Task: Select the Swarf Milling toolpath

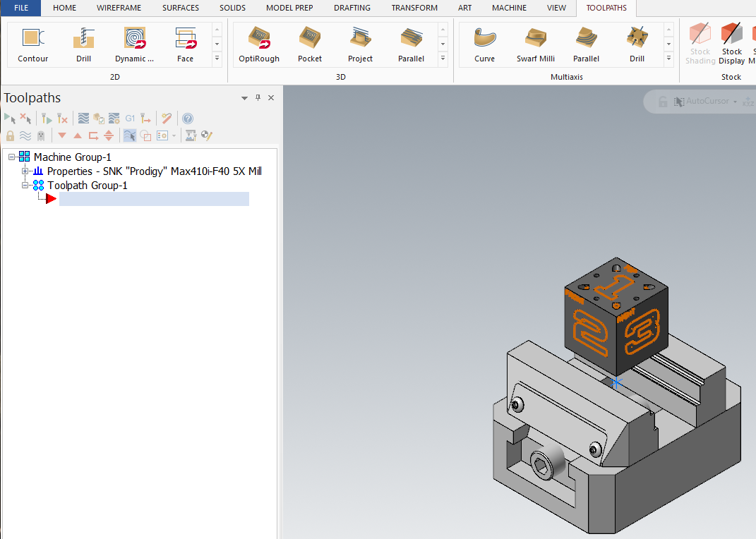Action: pyautogui.click(x=536, y=44)
